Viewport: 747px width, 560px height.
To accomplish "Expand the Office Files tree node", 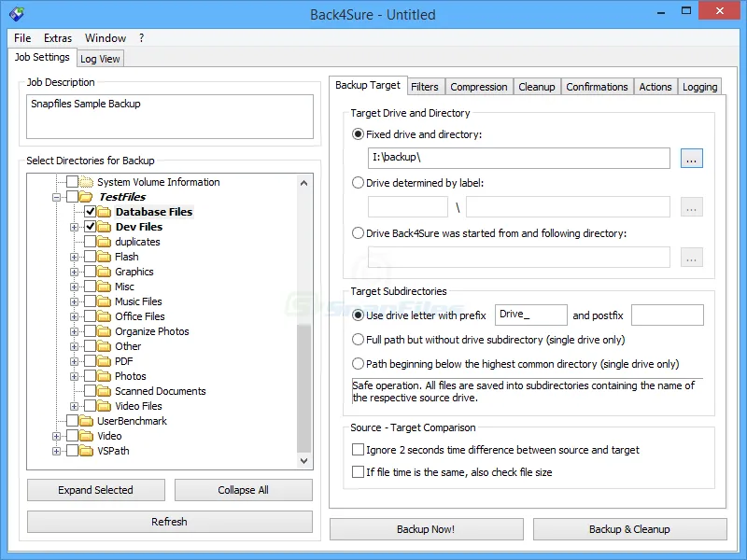I will click(x=74, y=316).
